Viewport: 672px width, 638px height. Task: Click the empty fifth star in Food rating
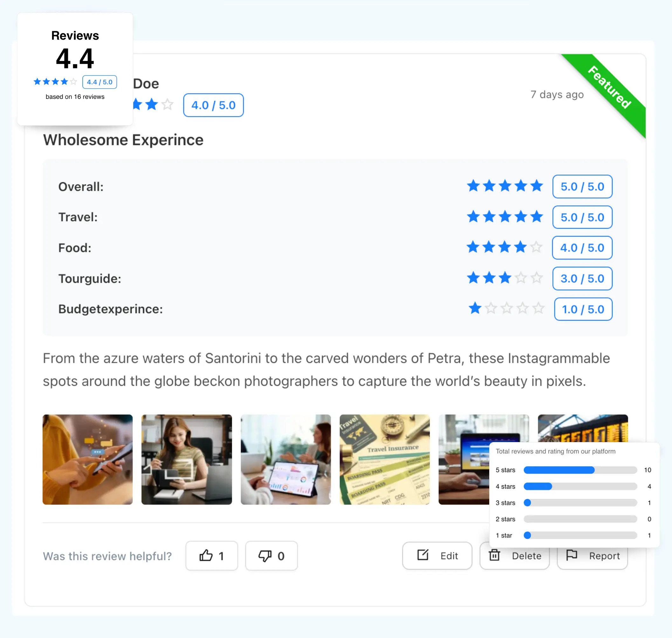coord(536,247)
